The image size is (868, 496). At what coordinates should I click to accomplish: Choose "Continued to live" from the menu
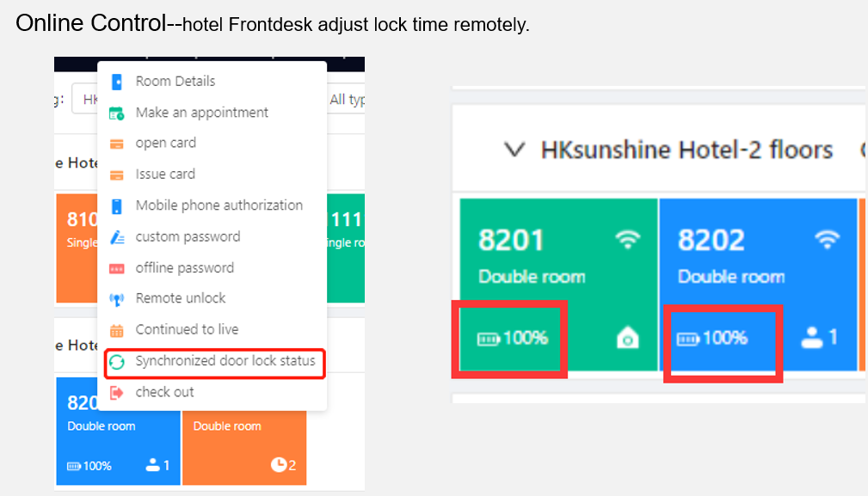pos(187,330)
